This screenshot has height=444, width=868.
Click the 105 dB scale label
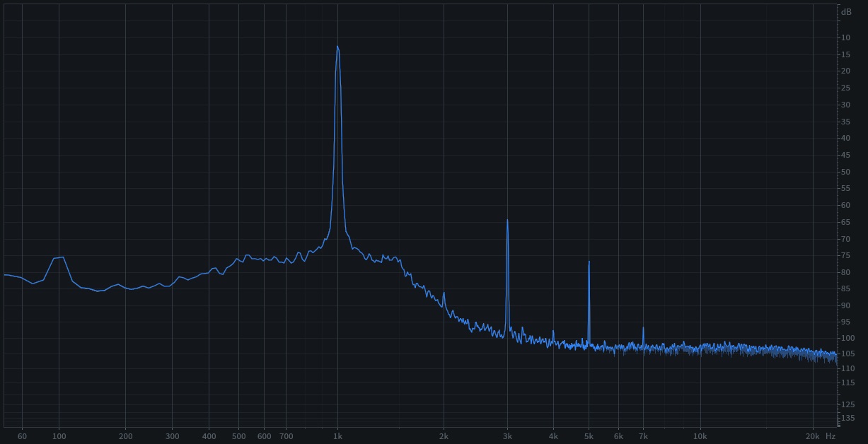pos(847,354)
